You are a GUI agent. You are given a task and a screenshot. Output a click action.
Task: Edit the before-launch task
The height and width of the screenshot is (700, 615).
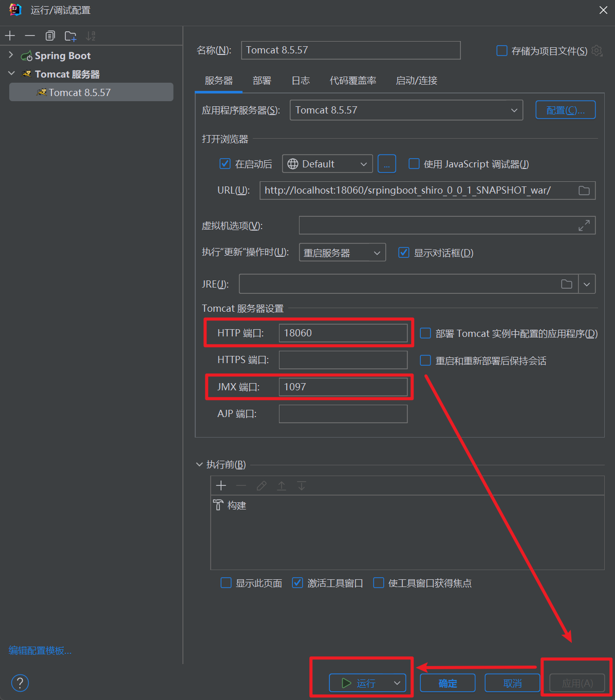tap(262, 486)
